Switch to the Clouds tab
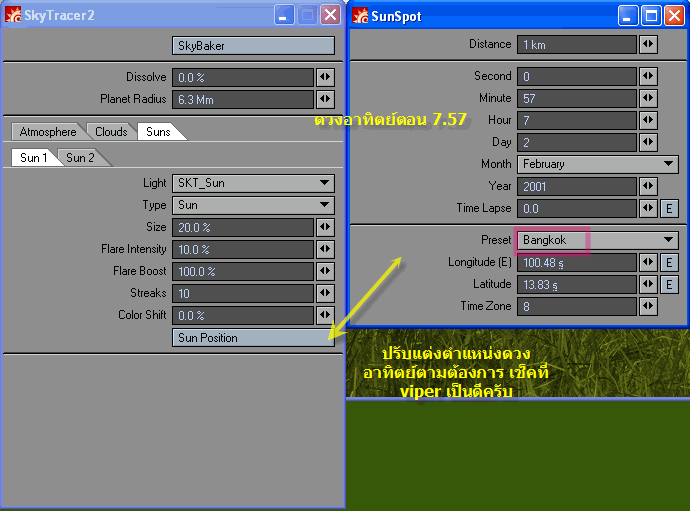The height and width of the screenshot is (511, 690). coord(111,132)
